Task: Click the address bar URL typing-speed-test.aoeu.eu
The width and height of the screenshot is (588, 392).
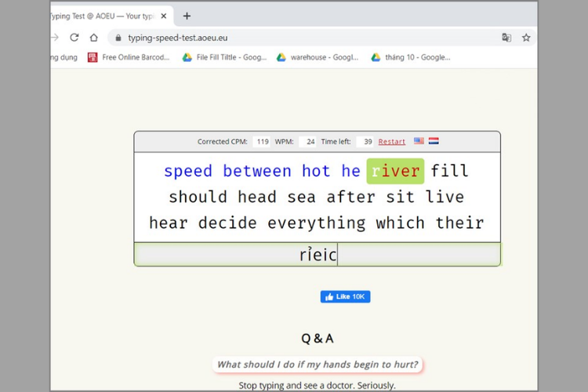Action: click(178, 38)
